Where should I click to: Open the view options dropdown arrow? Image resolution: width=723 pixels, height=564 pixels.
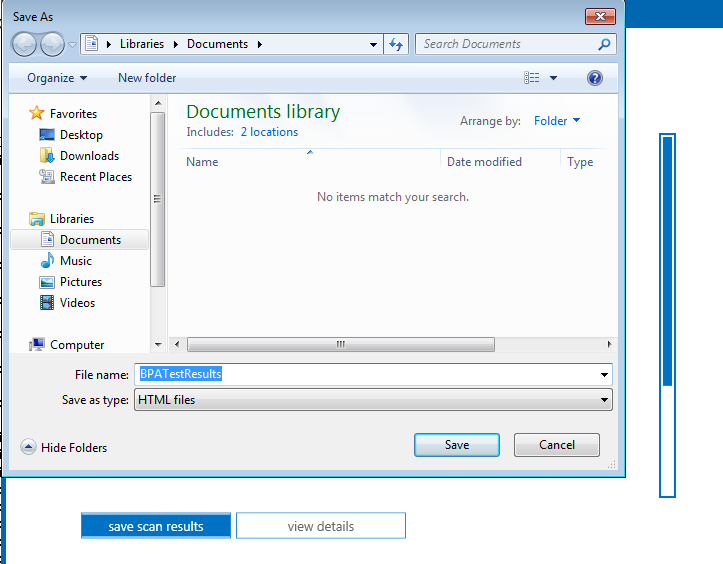click(553, 78)
